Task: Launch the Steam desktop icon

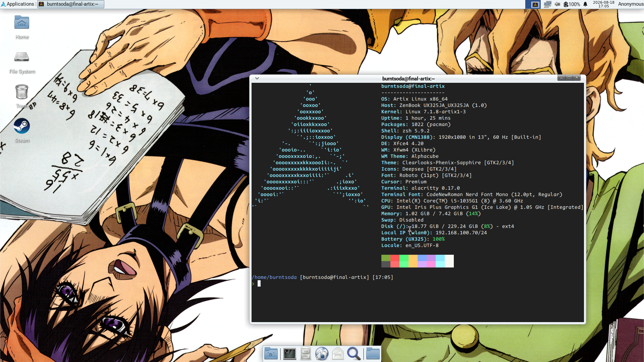Action: pos(22,131)
